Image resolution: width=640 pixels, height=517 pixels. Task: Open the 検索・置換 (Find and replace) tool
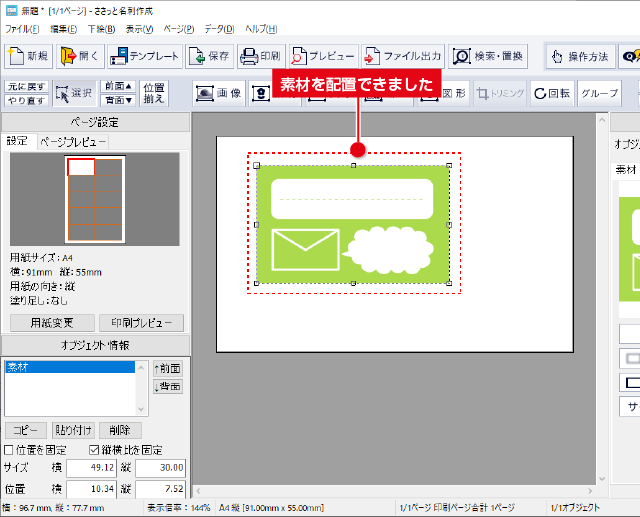(489, 56)
